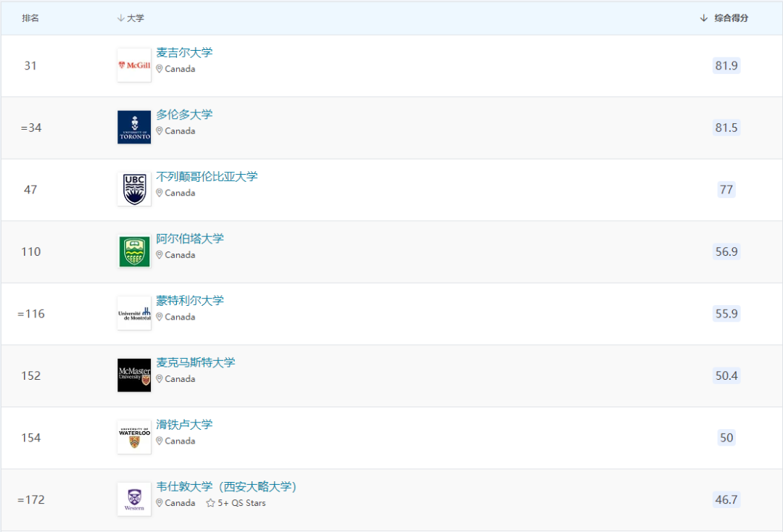Click rank number =172
This screenshot has height=532, width=783.
(x=31, y=499)
